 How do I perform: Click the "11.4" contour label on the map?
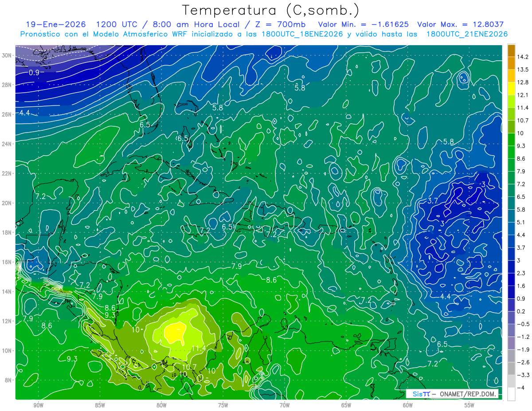[199, 348]
